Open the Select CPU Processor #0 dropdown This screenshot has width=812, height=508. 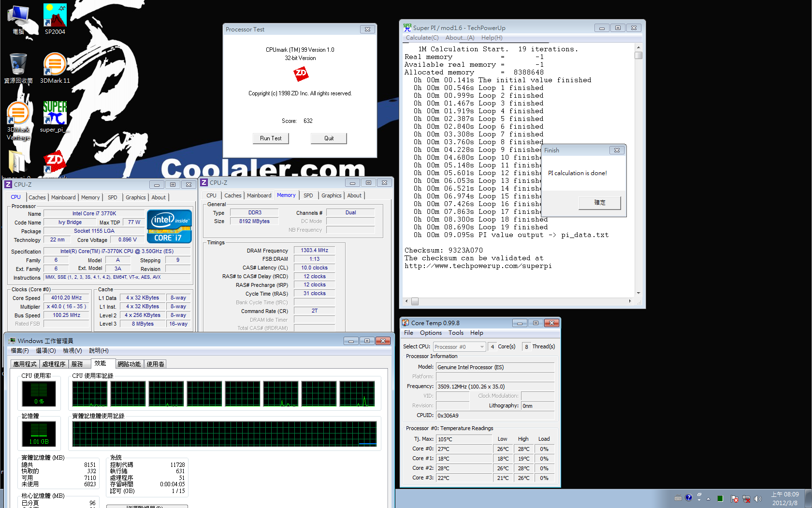460,347
